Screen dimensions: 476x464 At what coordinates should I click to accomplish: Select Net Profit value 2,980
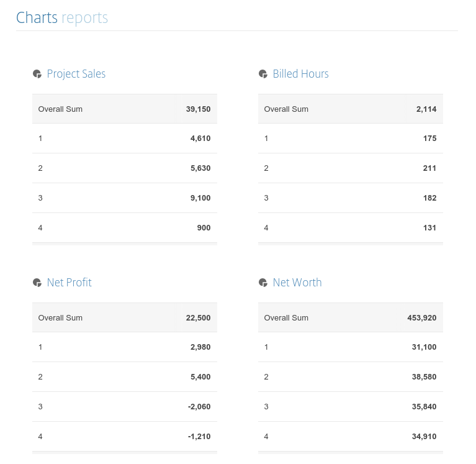pyautogui.click(x=200, y=347)
